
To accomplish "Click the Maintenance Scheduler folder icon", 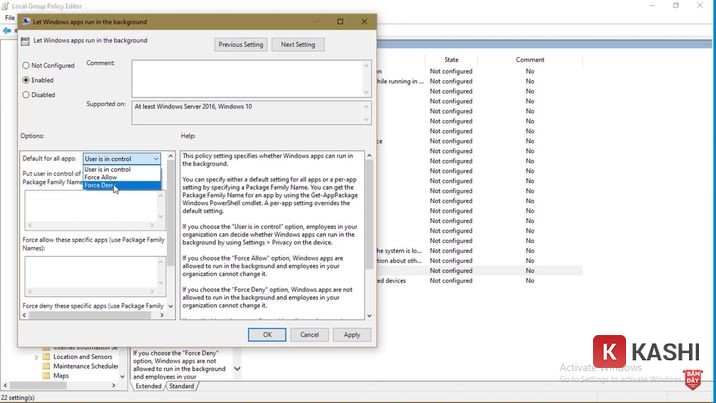I will tap(47, 366).
